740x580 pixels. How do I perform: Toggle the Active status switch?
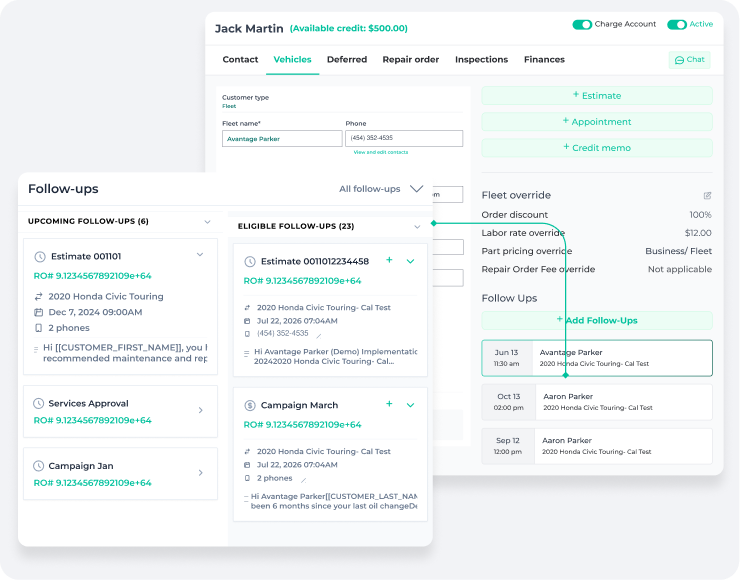pyautogui.click(x=677, y=25)
